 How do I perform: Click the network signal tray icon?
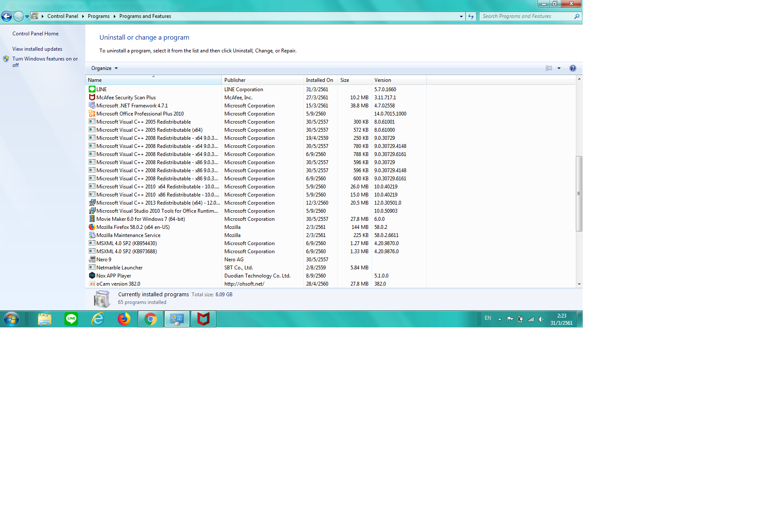[x=531, y=319]
